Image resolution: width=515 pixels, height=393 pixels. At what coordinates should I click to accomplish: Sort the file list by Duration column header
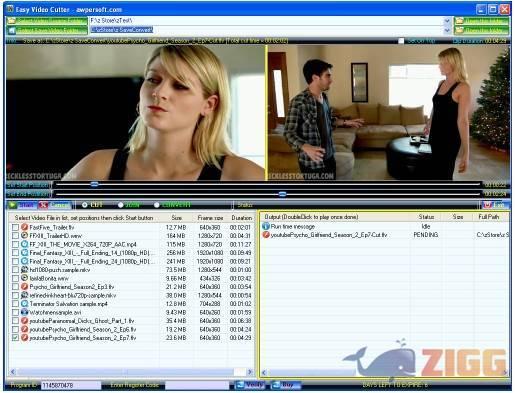coord(241,218)
